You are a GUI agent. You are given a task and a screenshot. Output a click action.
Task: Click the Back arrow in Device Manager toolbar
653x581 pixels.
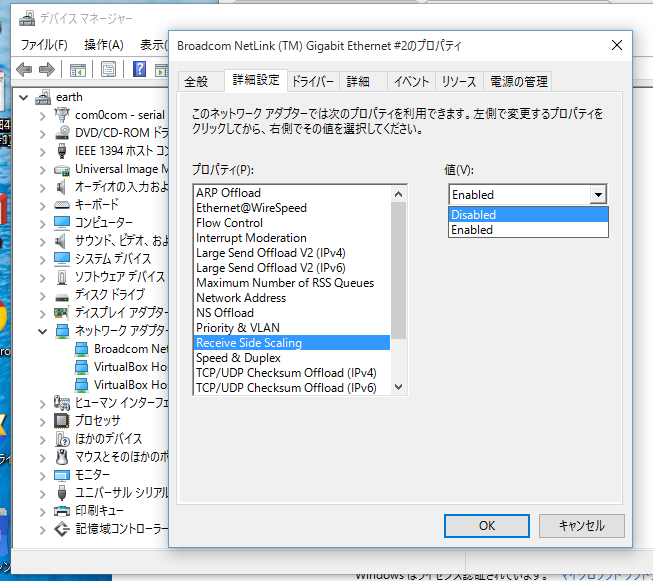pos(24,69)
